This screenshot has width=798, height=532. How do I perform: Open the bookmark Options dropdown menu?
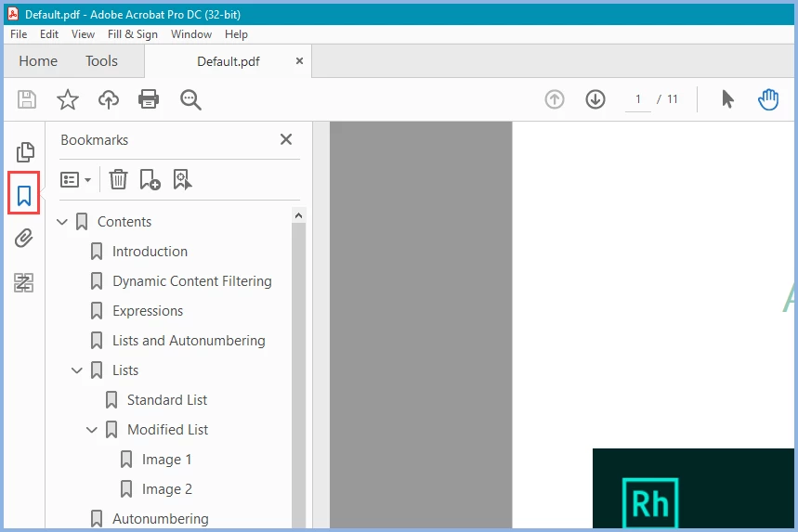(x=76, y=179)
